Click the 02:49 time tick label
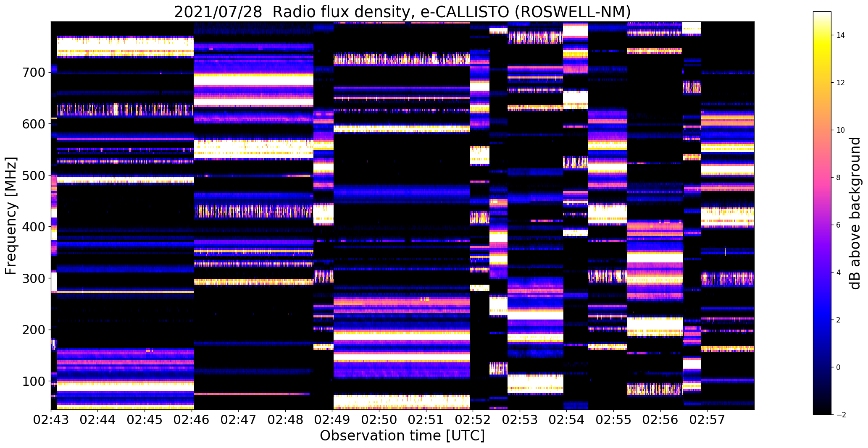Viewport: 868px width, 448px height. tap(332, 420)
